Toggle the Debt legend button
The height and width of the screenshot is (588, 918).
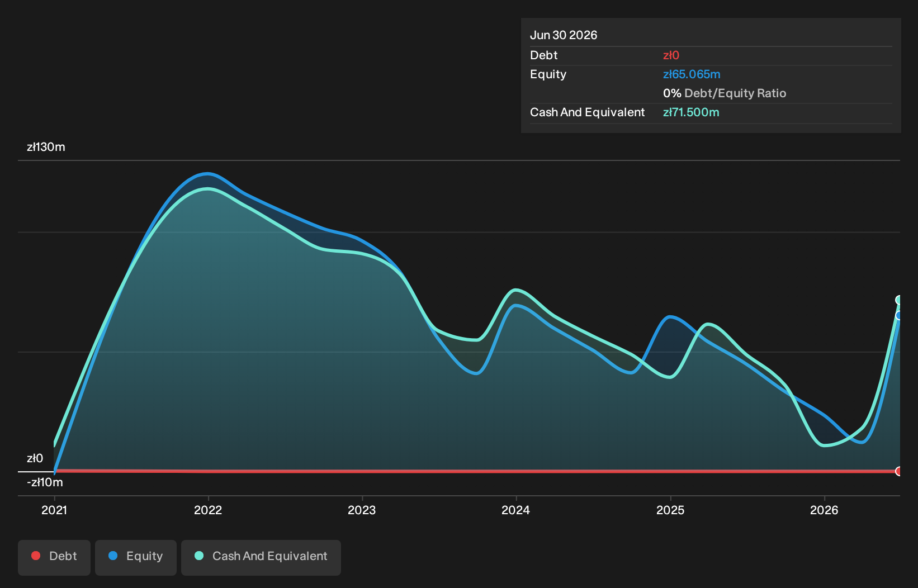(54, 557)
